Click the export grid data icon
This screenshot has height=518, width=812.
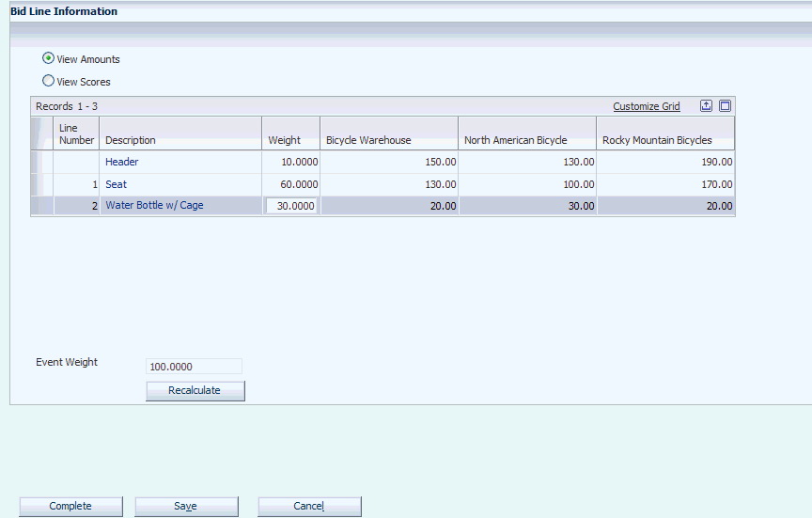pyautogui.click(x=706, y=105)
